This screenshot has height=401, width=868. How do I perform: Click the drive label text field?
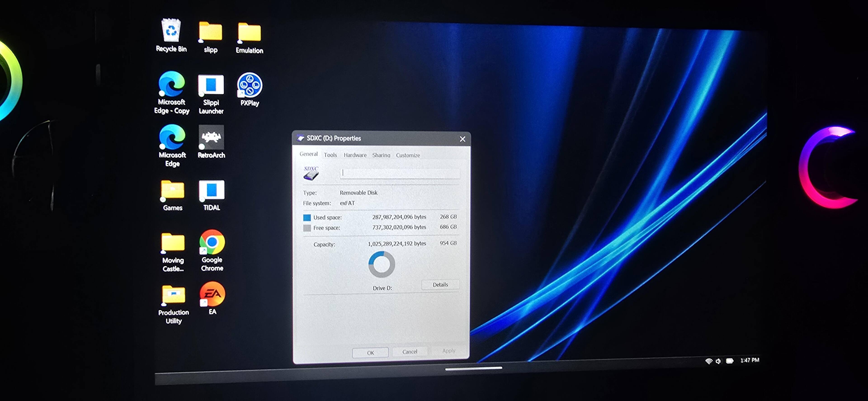pos(400,173)
